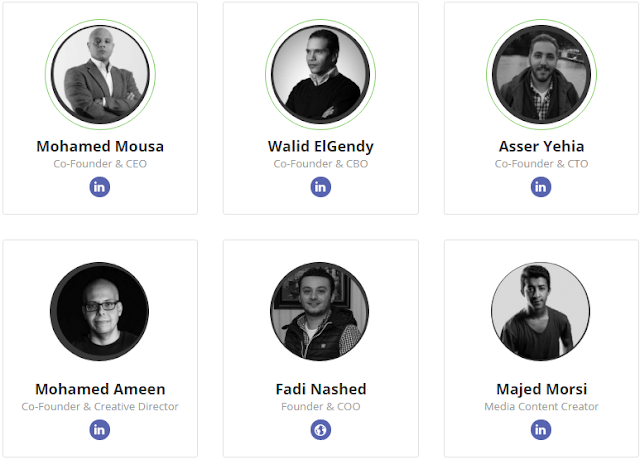Click the Media Content Creator subtitle

click(541, 407)
